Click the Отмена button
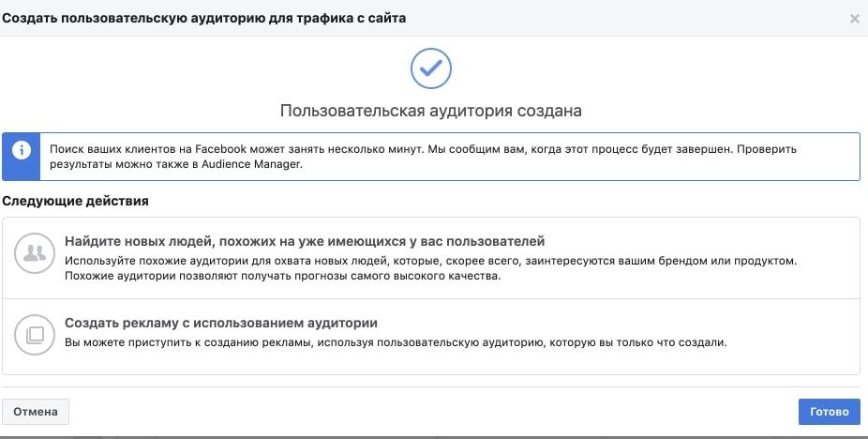868x439 pixels. coord(36,412)
